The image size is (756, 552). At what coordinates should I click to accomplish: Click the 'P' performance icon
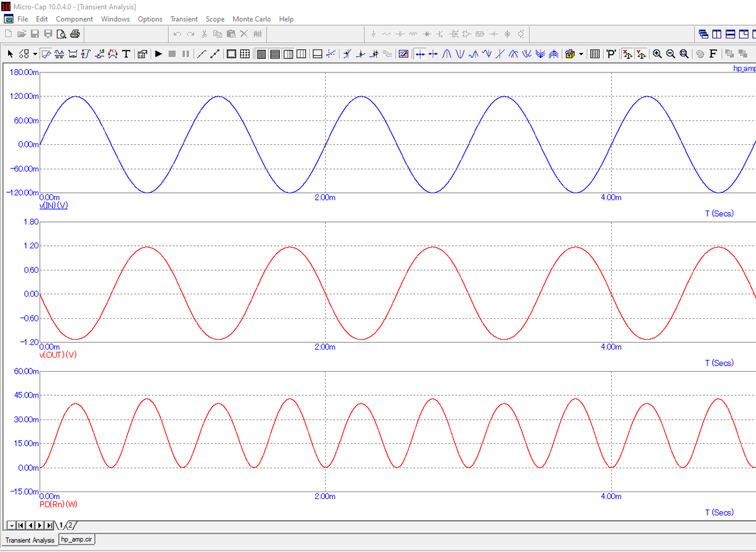(x=611, y=54)
